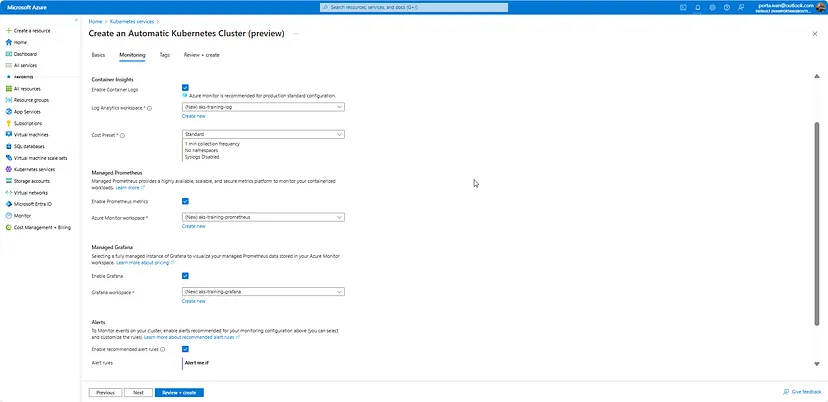This screenshot has height=402, width=828.
Task: Click the Subscriptions key icon
Action: point(8,123)
